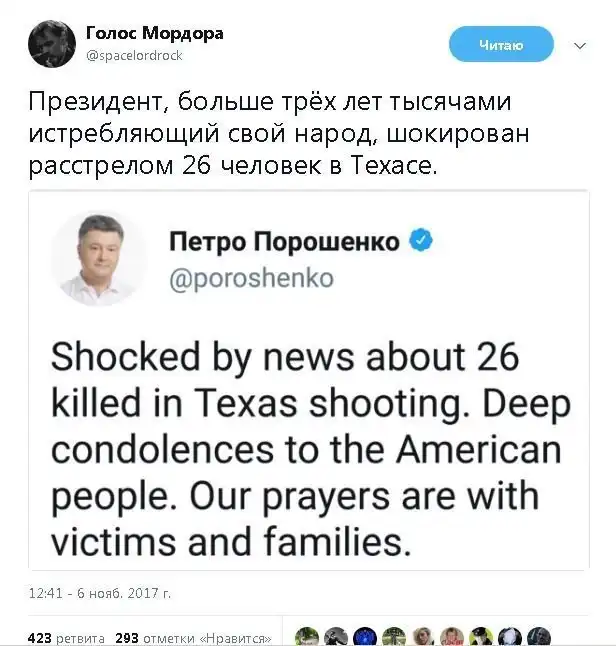Click the blue verified badge next to Порошенко
Image resolution: width=616 pixels, height=646 pixels.
423,241
